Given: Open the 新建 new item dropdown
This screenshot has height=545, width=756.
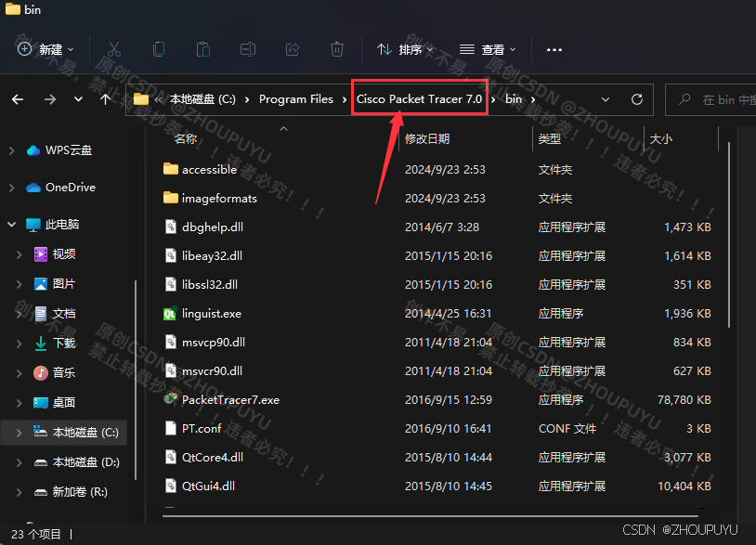Looking at the screenshot, I should point(46,49).
